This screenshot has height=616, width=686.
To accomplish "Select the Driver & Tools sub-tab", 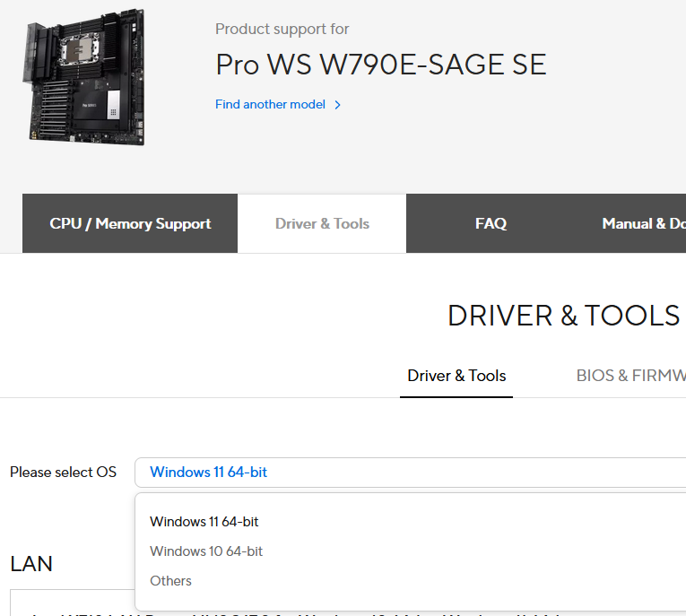I will pos(456,376).
